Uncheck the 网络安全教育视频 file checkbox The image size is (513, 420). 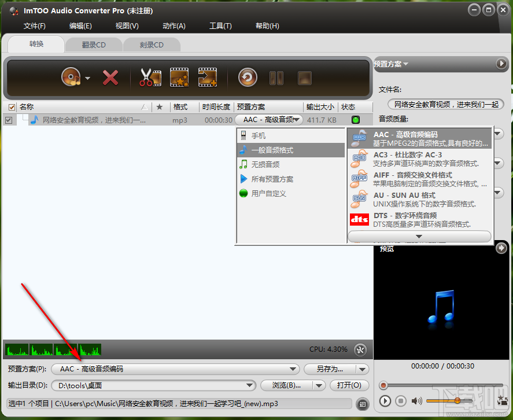9,120
